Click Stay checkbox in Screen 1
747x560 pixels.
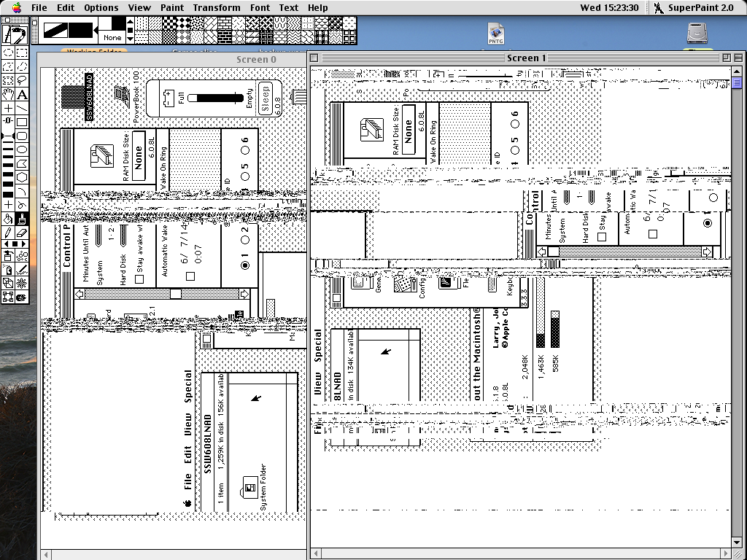tap(602, 237)
